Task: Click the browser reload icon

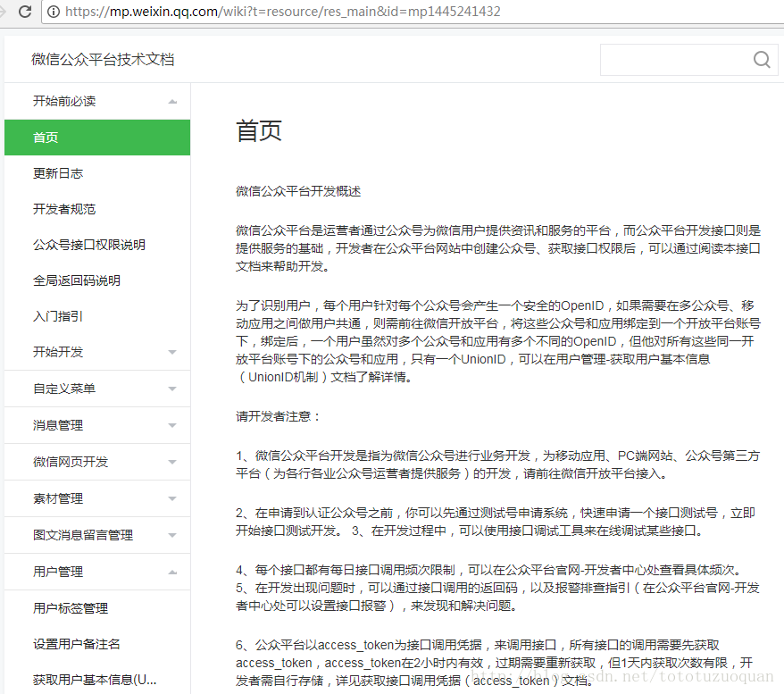Action: (25, 11)
